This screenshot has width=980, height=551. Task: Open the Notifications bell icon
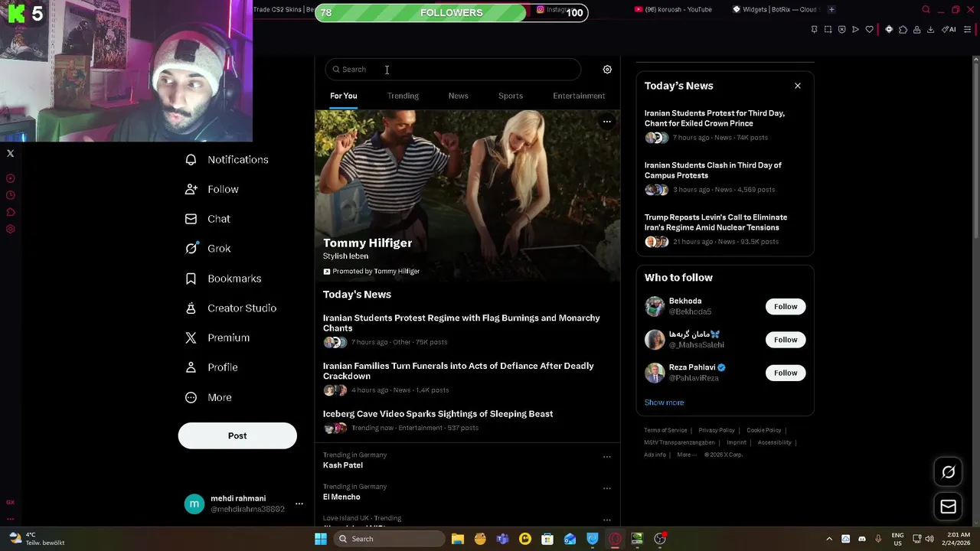(x=191, y=159)
